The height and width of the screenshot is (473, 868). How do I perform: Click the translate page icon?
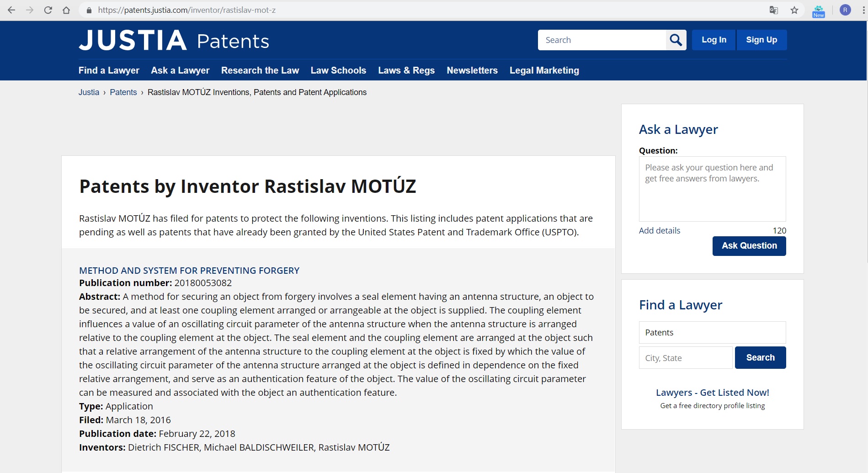pyautogui.click(x=774, y=10)
